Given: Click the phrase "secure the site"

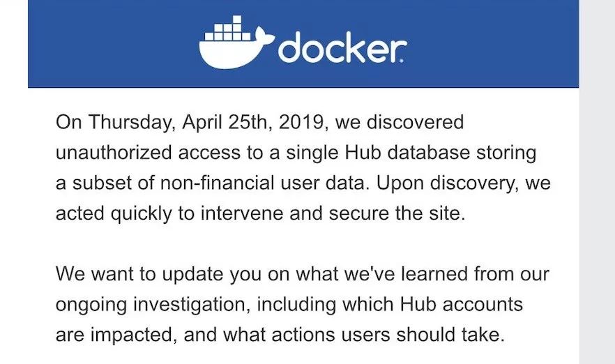Looking at the screenshot, I should pyautogui.click(x=396, y=214).
